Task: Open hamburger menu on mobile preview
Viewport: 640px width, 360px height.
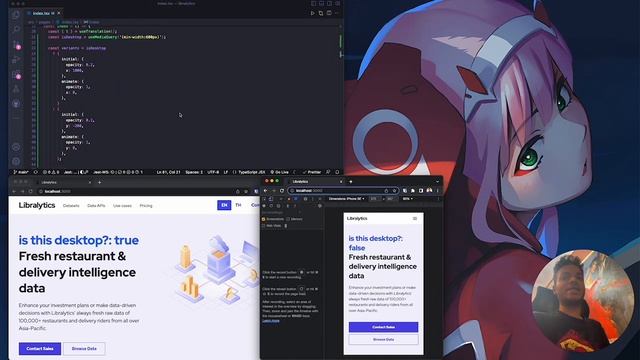Action: click(x=415, y=219)
